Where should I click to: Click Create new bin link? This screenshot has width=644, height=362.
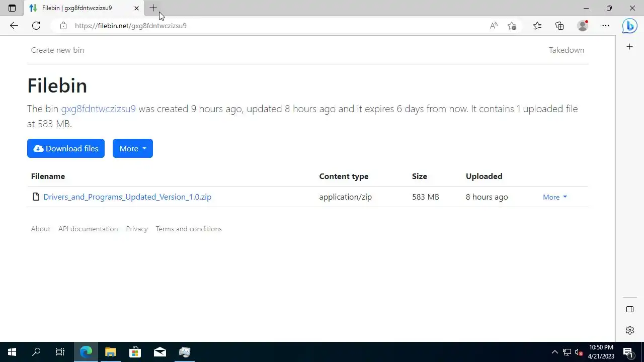click(x=57, y=50)
